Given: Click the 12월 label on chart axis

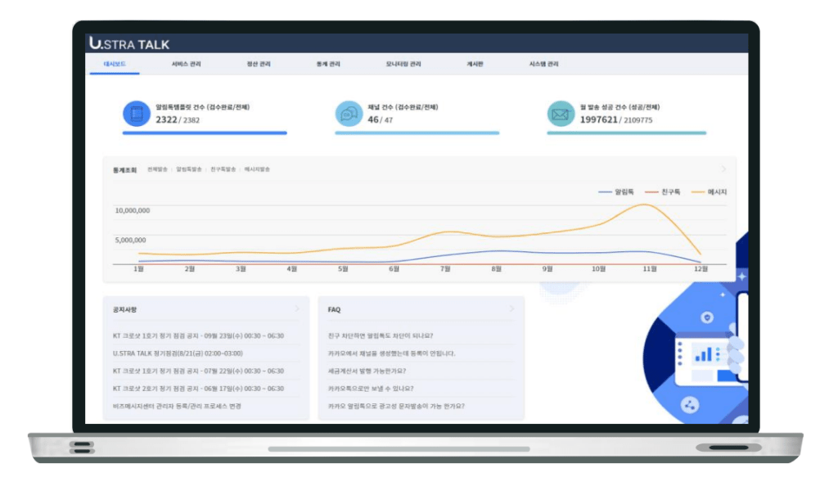Looking at the screenshot, I should coord(701,269).
